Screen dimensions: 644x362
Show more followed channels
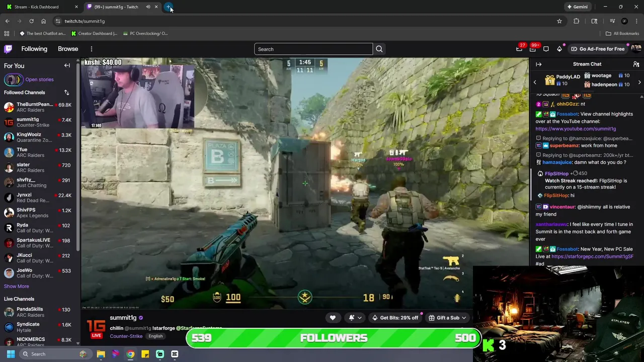[x=17, y=286]
